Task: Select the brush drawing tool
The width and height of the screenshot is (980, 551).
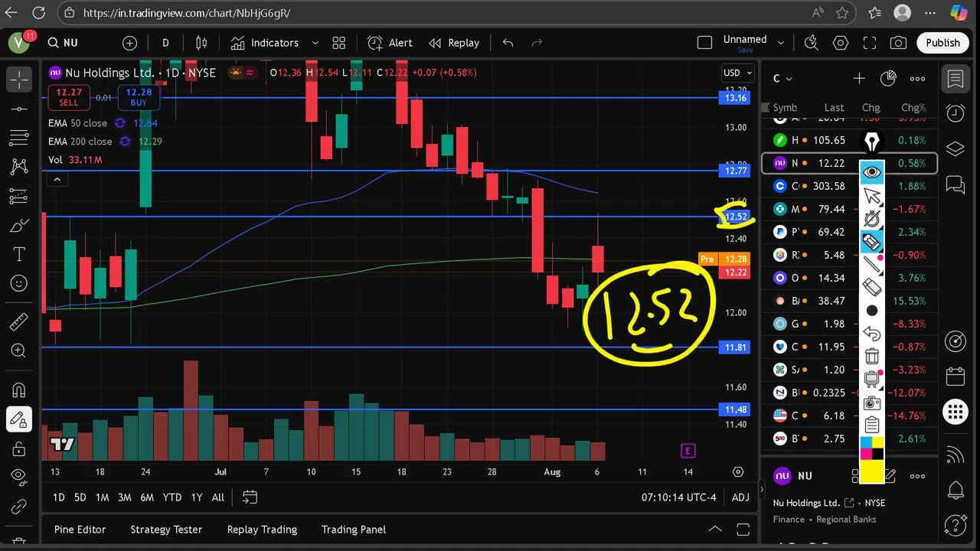Action: point(19,226)
